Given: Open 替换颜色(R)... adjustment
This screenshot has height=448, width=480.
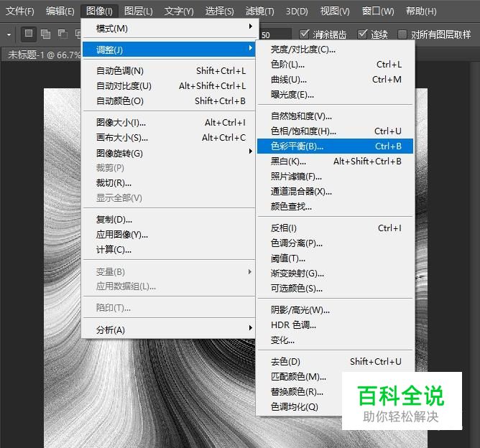Looking at the screenshot, I should (x=300, y=392).
